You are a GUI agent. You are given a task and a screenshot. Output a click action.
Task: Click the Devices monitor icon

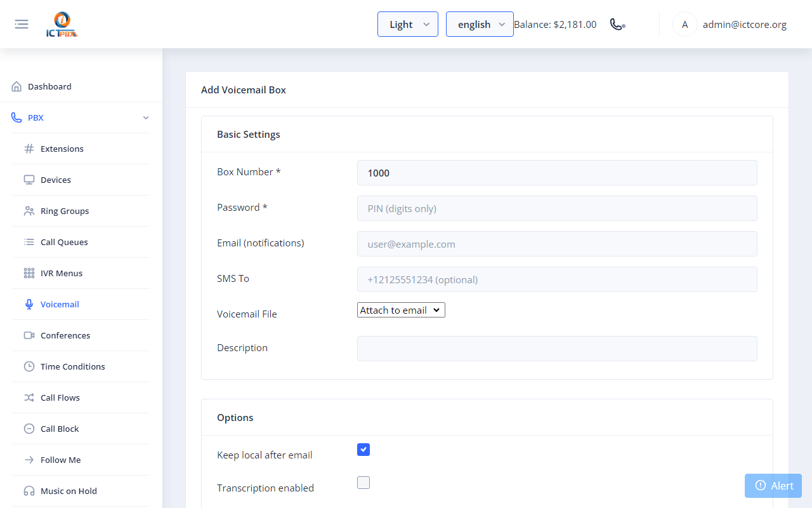(x=29, y=180)
